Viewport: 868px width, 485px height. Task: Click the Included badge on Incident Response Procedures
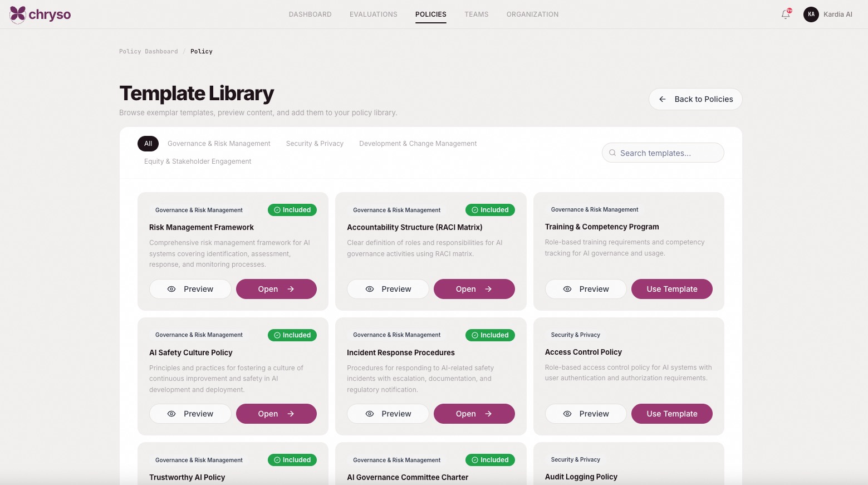tap(490, 335)
